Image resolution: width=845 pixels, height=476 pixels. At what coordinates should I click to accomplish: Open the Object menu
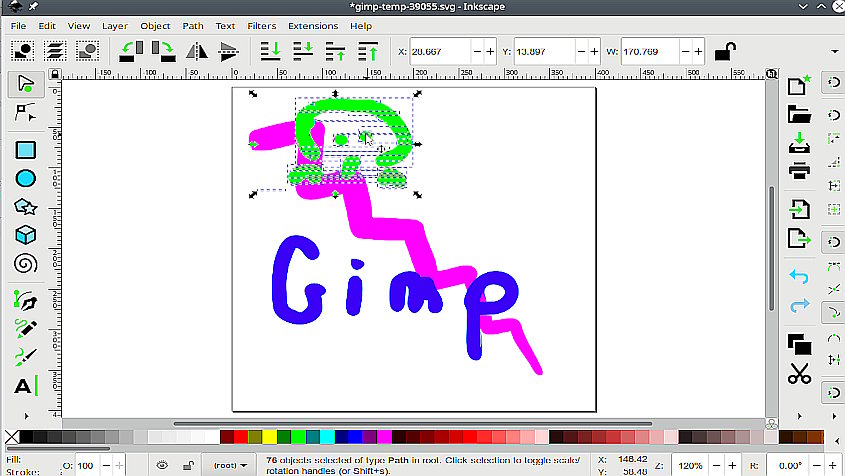(x=155, y=26)
